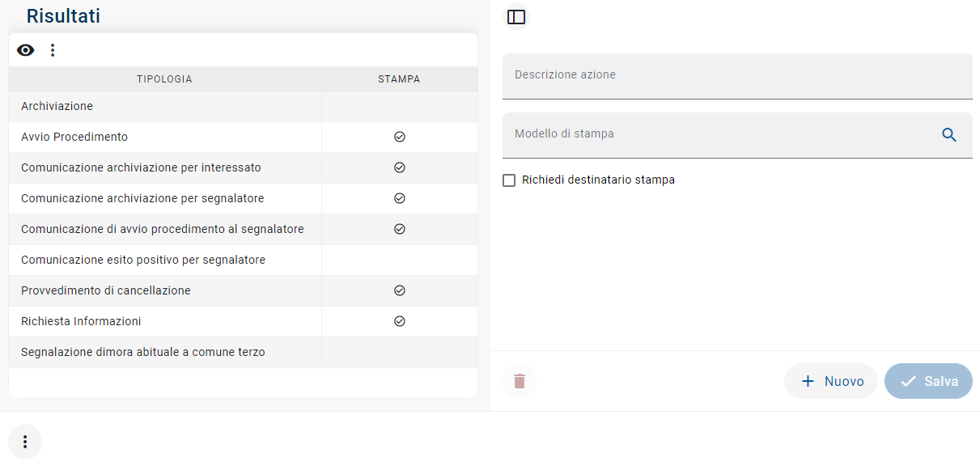Click into the Modello di stampa field
The image size is (980, 466).
[712, 135]
